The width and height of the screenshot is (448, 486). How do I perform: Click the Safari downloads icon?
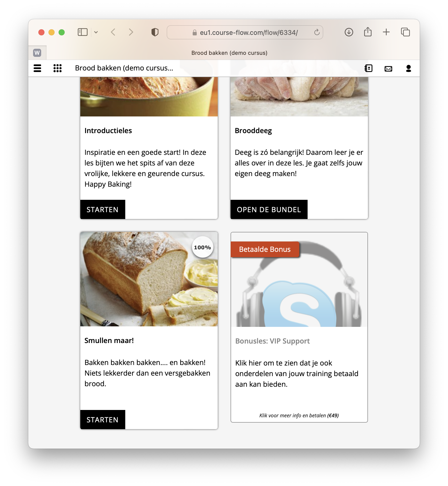pos(349,32)
